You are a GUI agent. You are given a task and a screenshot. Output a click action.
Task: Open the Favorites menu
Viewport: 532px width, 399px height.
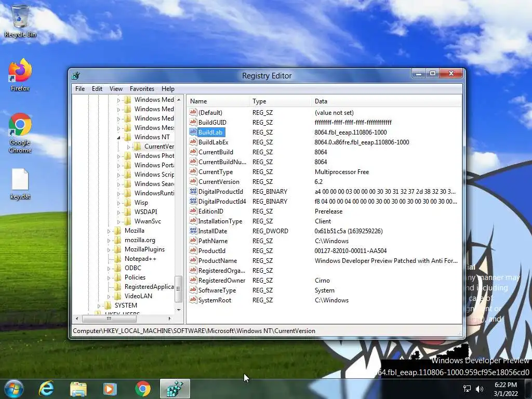pyautogui.click(x=142, y=88)
